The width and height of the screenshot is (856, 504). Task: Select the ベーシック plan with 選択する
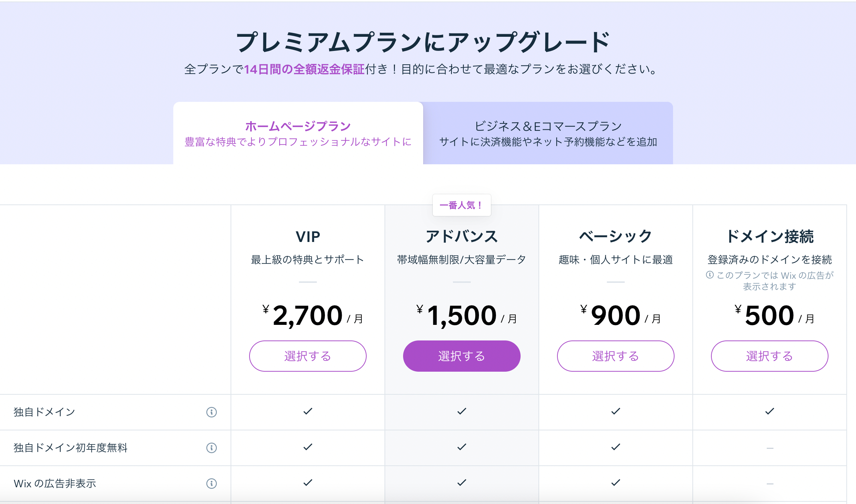615,356
